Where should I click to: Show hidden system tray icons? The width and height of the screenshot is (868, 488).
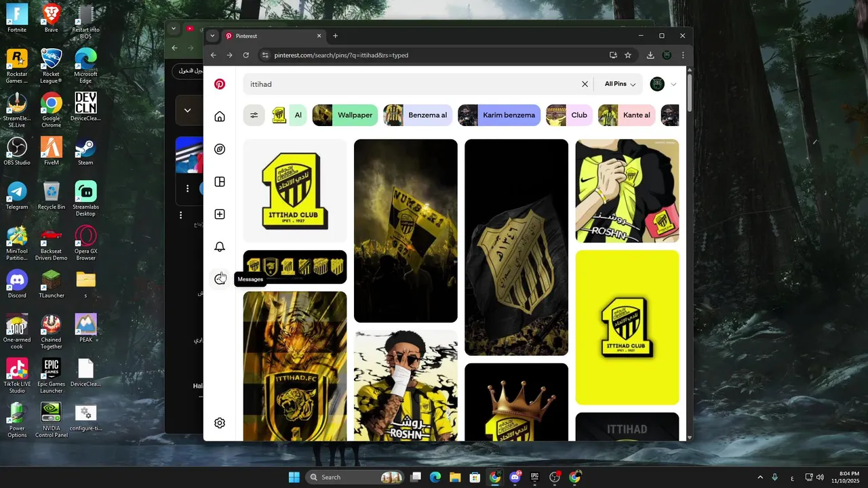tap(759, 477)
